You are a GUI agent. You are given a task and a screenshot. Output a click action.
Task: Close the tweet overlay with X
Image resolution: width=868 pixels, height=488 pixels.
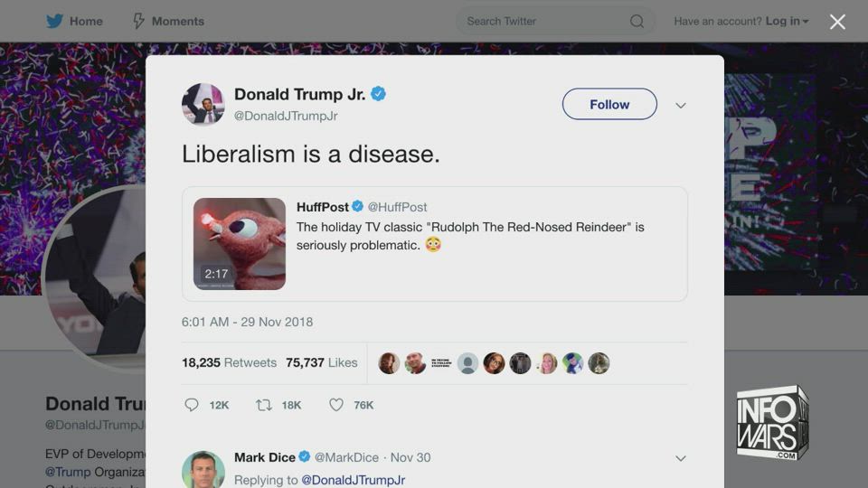coord(837,22)
